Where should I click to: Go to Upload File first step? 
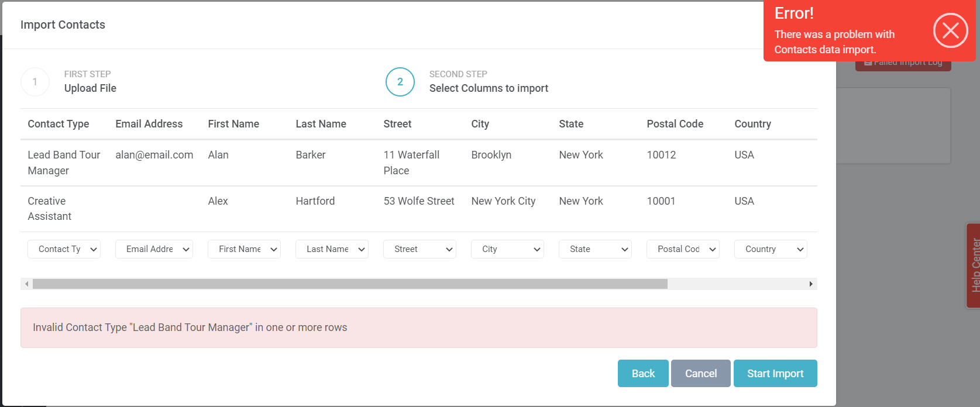pyautogui.click(x=90, y=88)
